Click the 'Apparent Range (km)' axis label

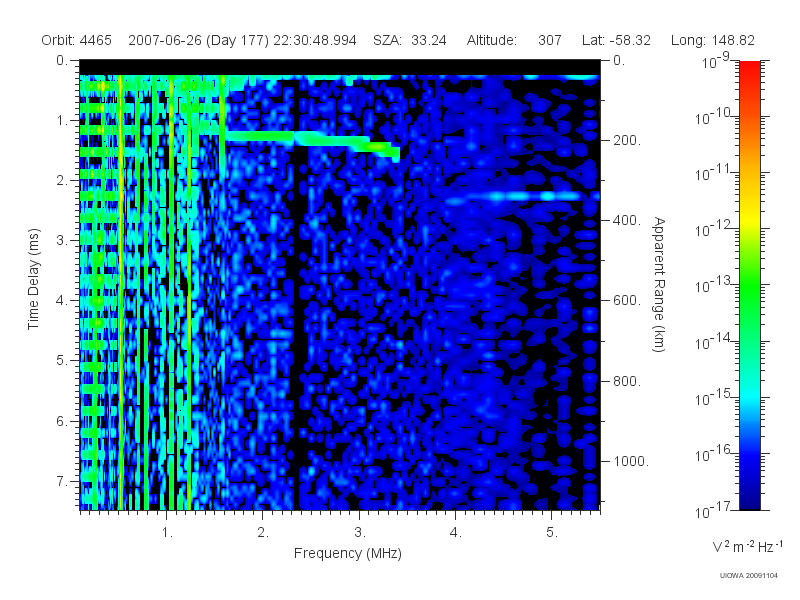pos(659,285)
